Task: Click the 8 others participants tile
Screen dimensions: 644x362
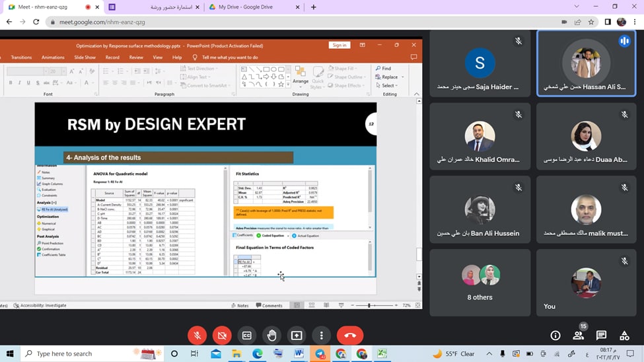Action: 480,283
